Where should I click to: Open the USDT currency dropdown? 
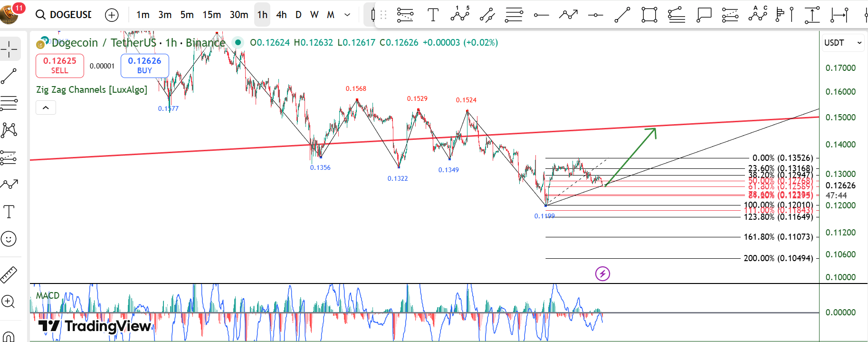pyautogui.click(x=843, y=43)
